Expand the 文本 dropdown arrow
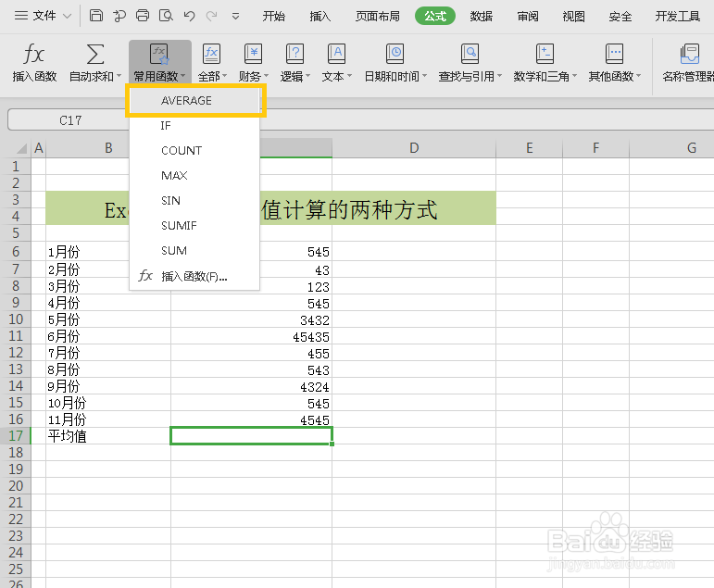This screenshot has height=588, width=714. click(349, 76)
